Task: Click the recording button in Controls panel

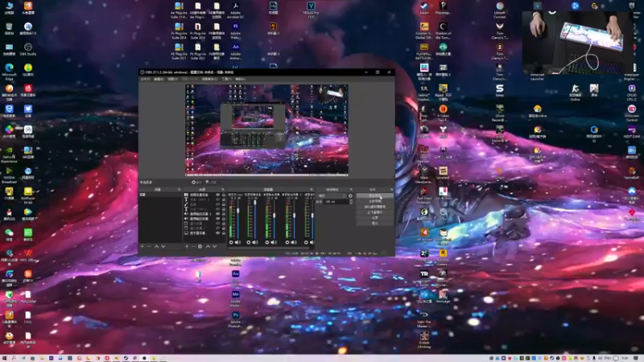Action: click(375, 201)
